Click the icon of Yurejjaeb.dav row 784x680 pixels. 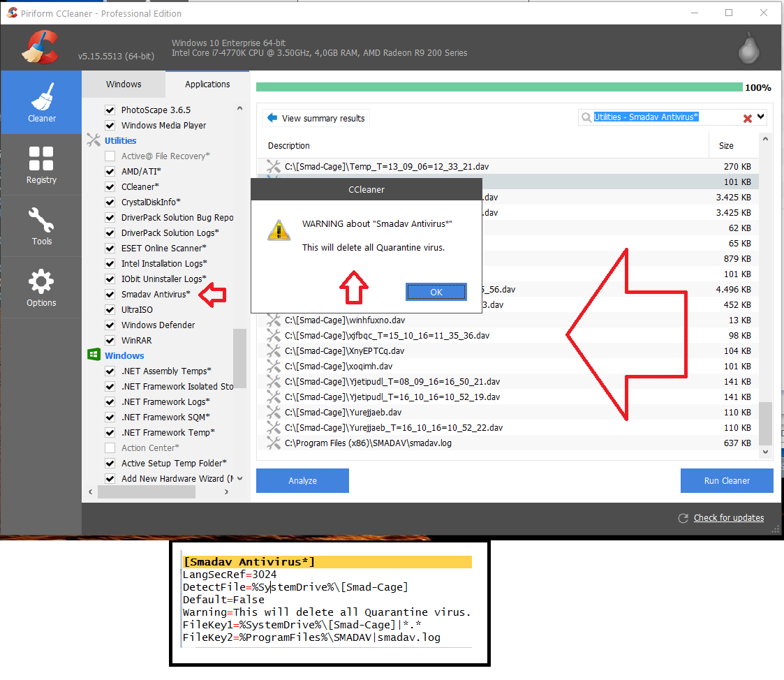click(x=274, y=412)
